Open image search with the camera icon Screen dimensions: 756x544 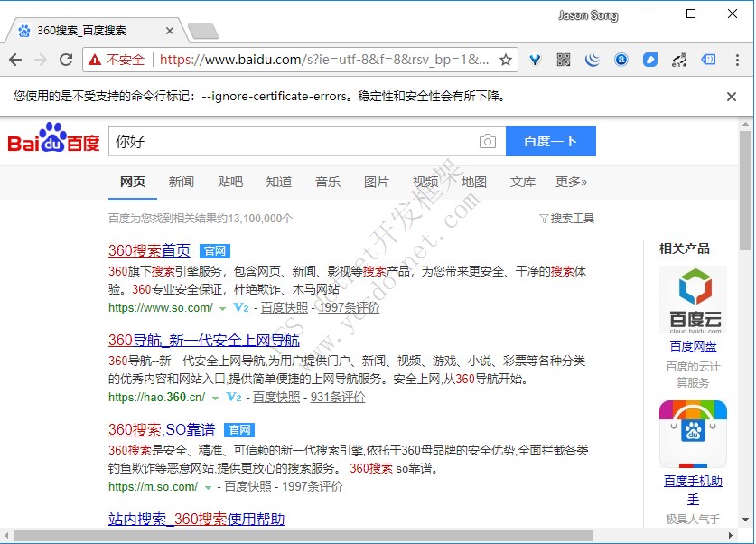(x=488, y=141)
